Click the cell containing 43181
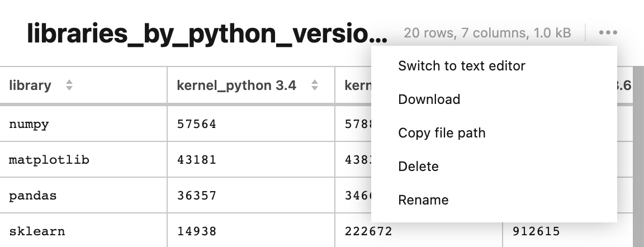 coord(196,160)
